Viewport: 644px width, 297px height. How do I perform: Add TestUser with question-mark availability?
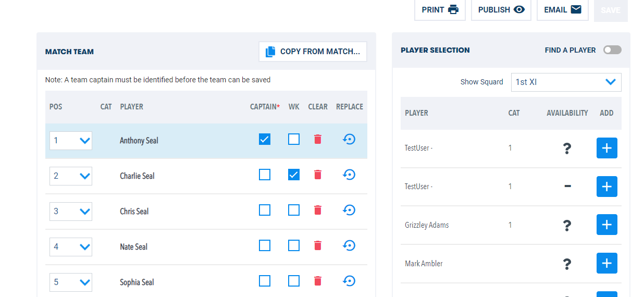click(x=606, y=148)
